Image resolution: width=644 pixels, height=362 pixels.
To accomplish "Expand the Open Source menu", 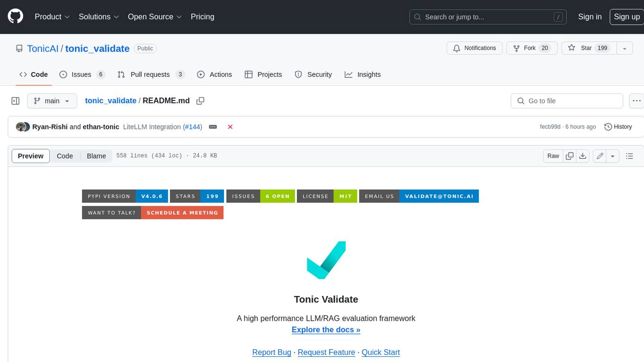I will 155,17.
